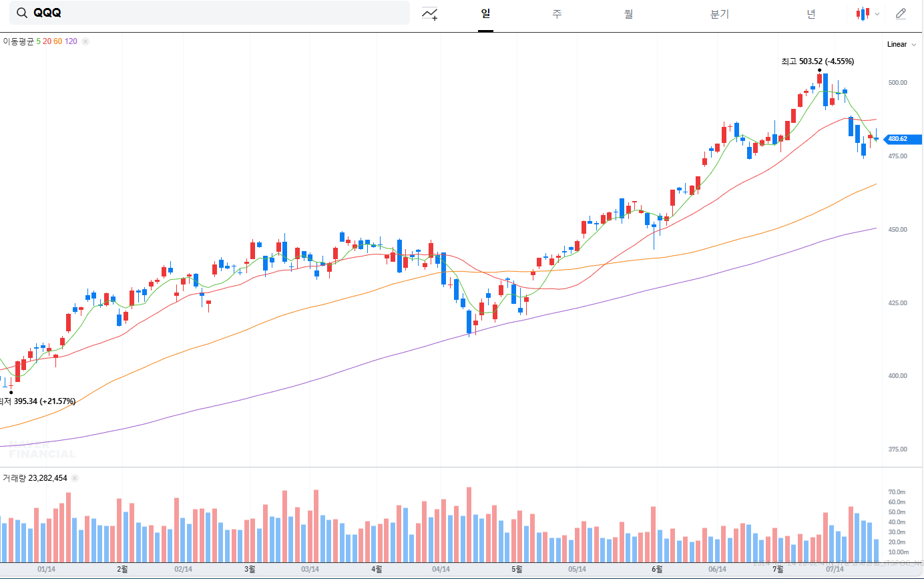Remove the 이동평균 indicator with its X
Screen dimensions: 924x579
pos(85,41)
